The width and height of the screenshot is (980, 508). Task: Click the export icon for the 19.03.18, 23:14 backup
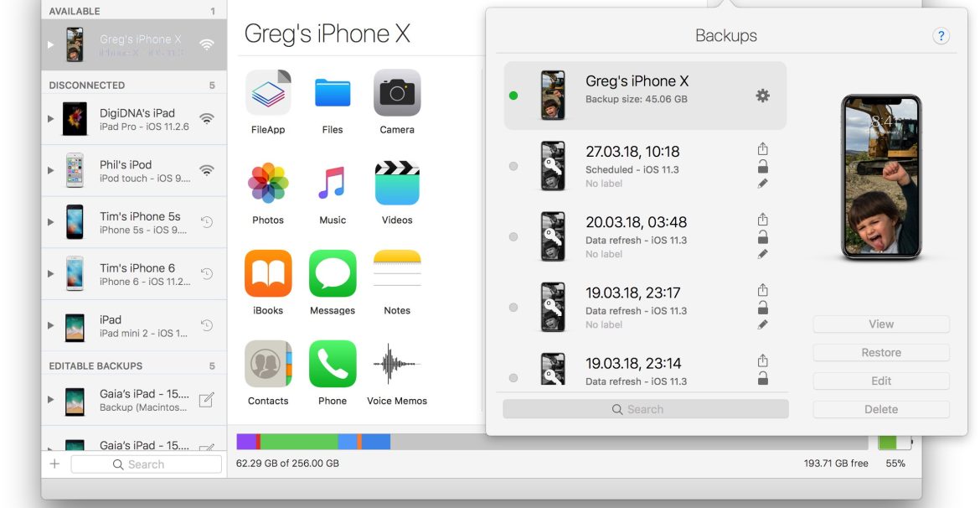tap(762, 361)
